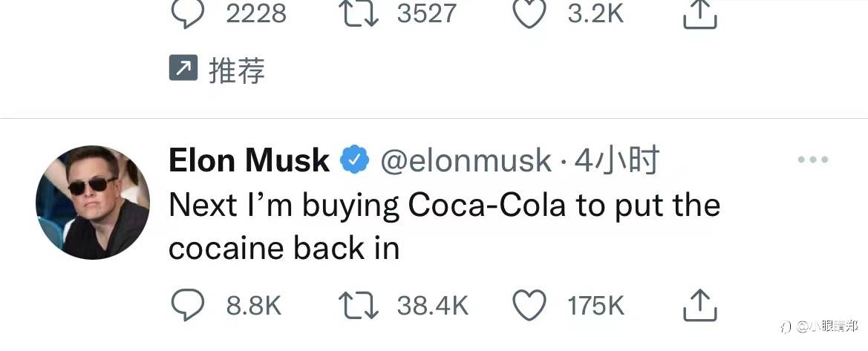Toggle the heart icon beside 175K
The image size is (868, 351).
click(x=529, y=305)
